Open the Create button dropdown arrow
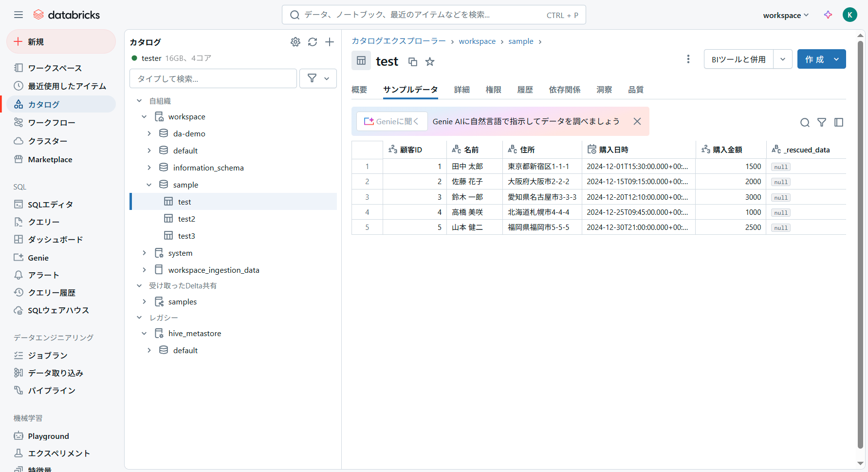 click(x=836, y=59)
